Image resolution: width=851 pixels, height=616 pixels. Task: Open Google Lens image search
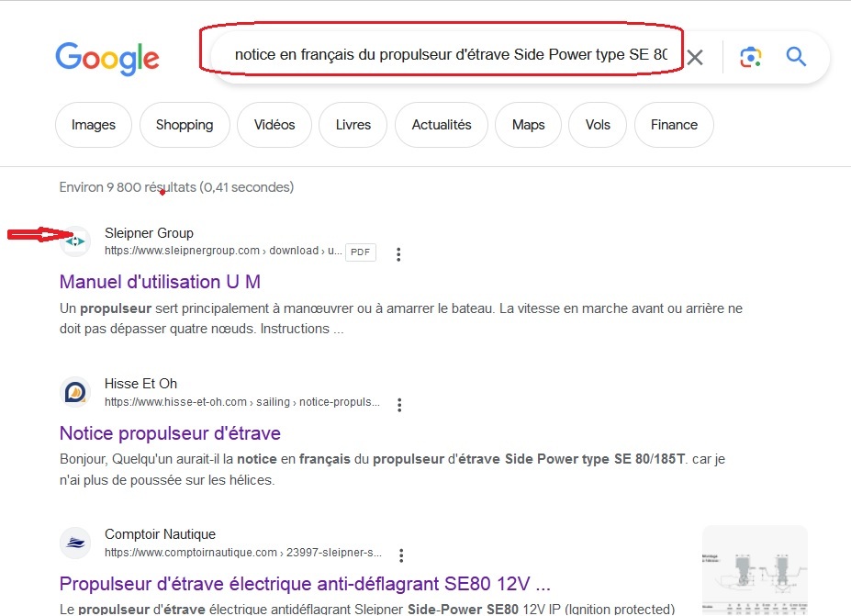[751, 57]
